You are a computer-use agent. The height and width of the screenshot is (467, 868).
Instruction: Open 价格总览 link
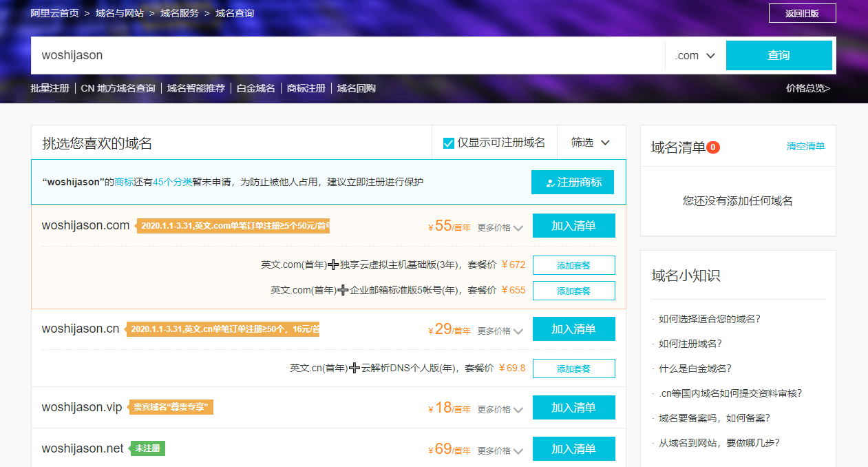click(808, 88)
